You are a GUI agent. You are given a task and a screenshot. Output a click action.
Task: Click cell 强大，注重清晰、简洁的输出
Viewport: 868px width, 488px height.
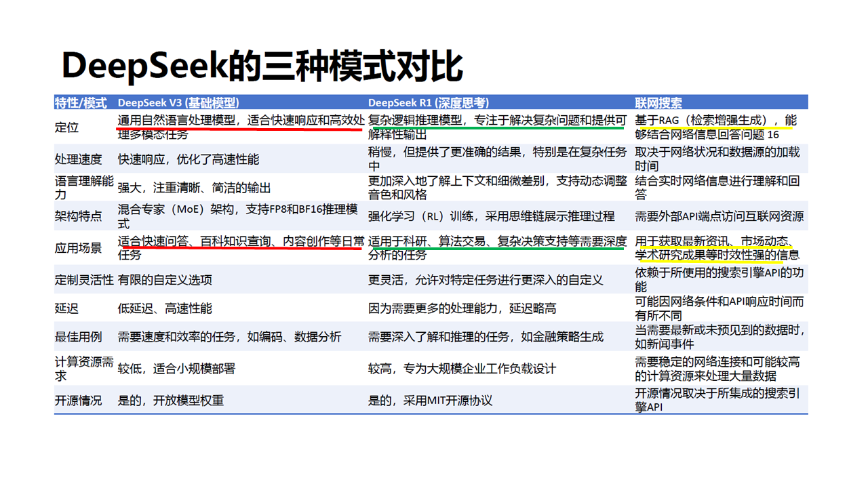[195, 188]
